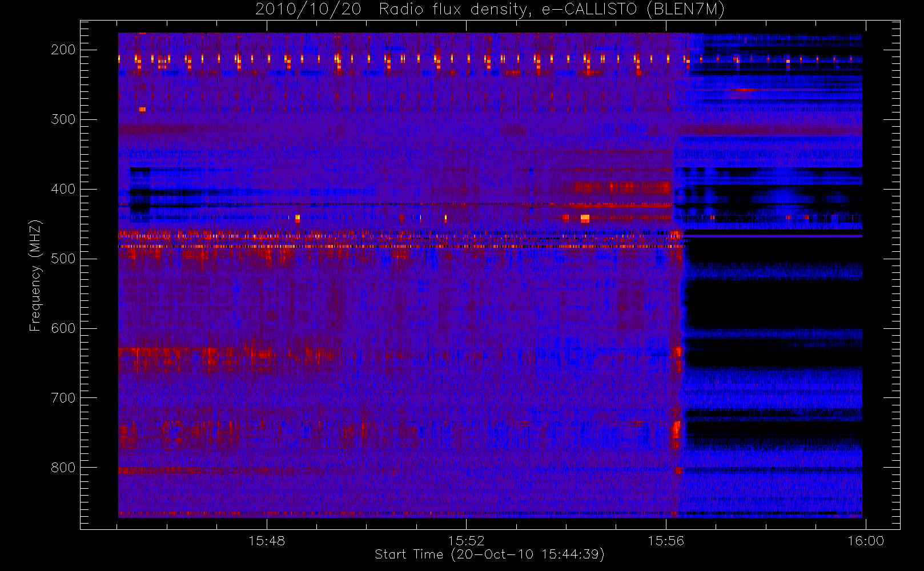Image resolution: width=924 pixels, height=571 pixels.
Task: Click the 15:52 time tick label
Action: click(x=466, y=541)
